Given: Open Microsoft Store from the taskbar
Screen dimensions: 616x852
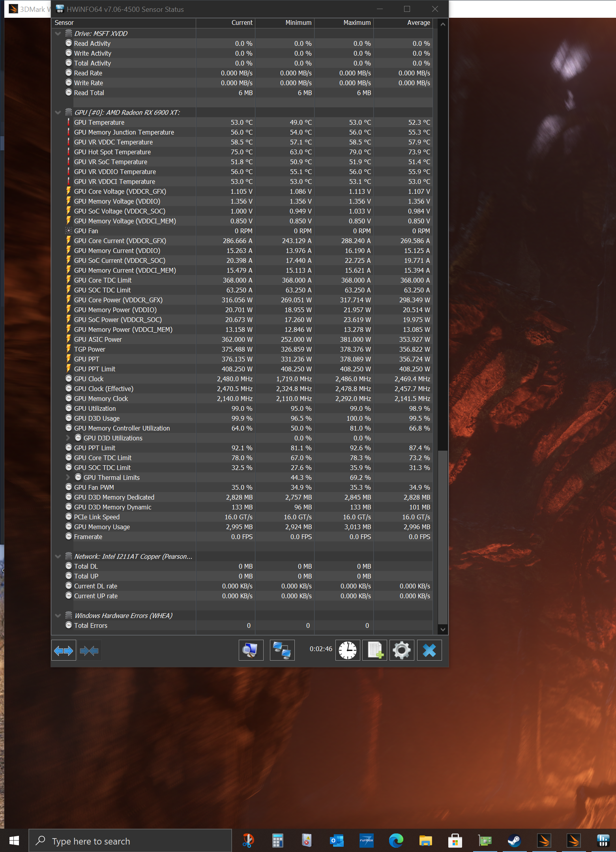Looking at the screenshot, I should 455,841.
